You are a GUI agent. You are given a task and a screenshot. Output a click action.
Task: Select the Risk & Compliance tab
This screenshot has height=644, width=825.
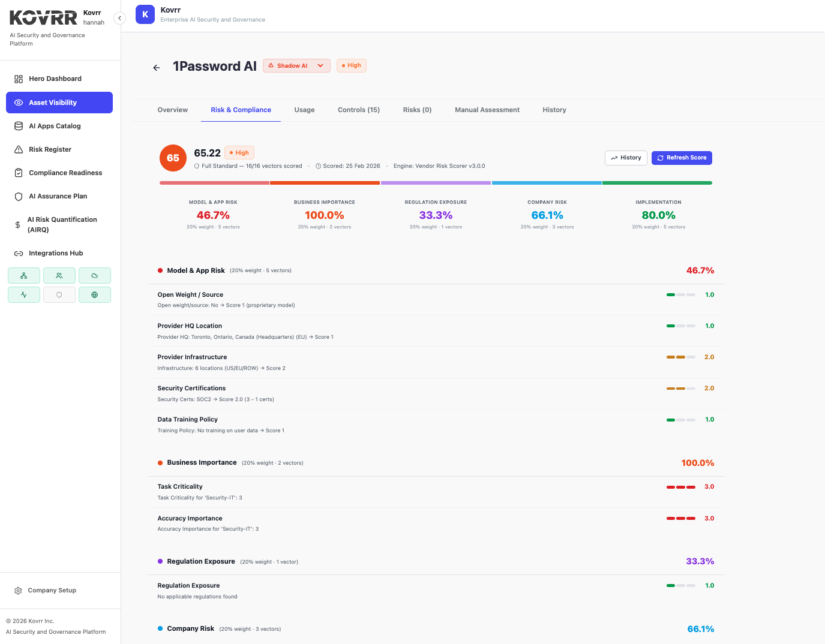coord(241,110)
